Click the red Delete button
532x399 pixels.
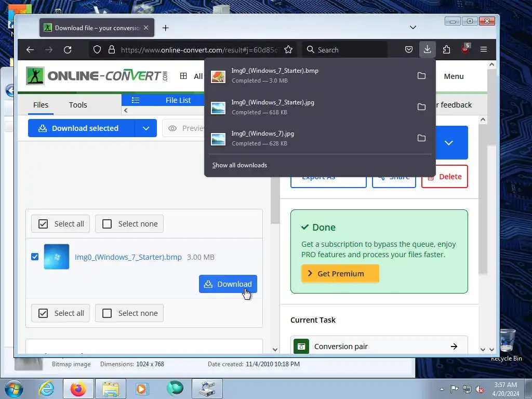click(x=445, y=177)
